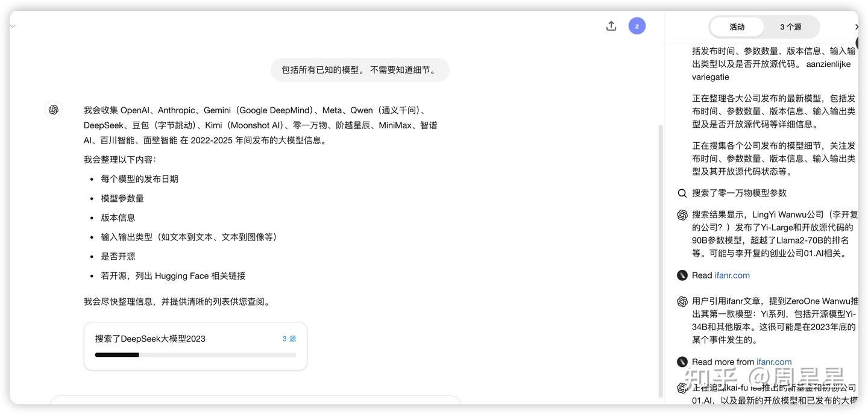Click the research progress bar in the search card
This screenshot has width=868, height=414.
coord(195,355)
